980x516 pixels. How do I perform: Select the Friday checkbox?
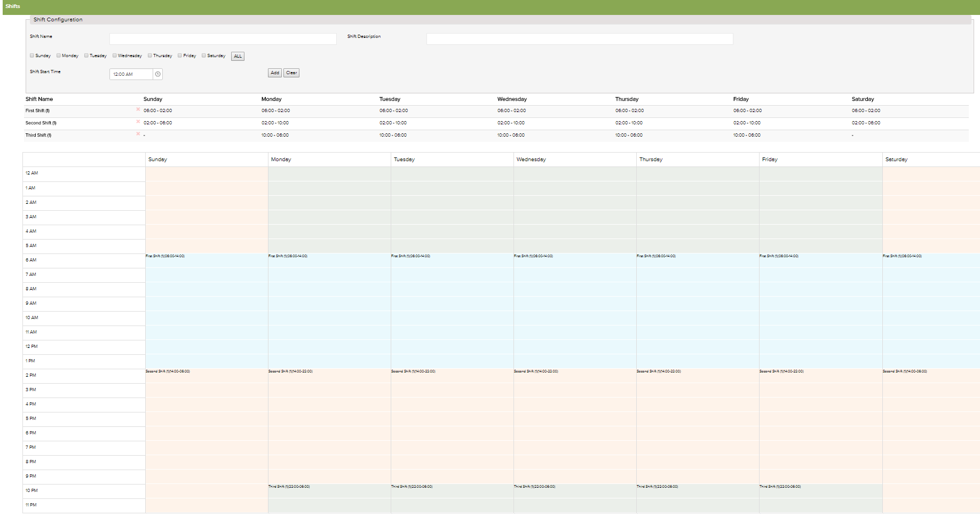coord(180,55)
